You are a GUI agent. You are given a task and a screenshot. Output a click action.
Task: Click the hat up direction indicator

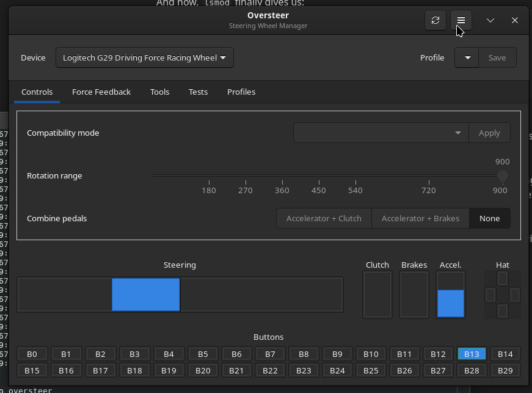(x=503, y=279)
